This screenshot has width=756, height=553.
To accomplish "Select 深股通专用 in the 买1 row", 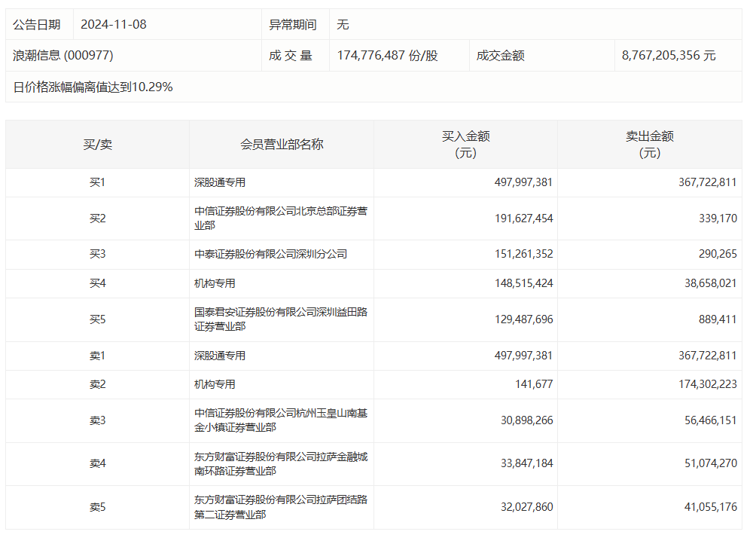I will (x=220, y=182).
